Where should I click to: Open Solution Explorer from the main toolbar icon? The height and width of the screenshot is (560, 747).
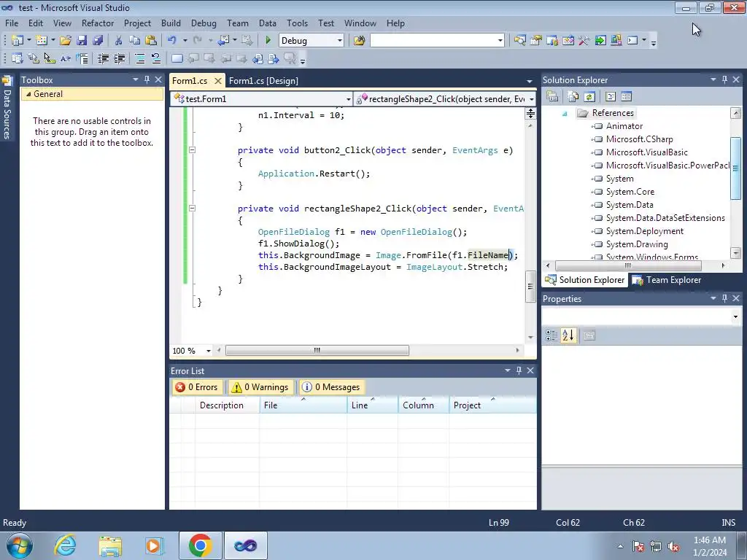519,41
